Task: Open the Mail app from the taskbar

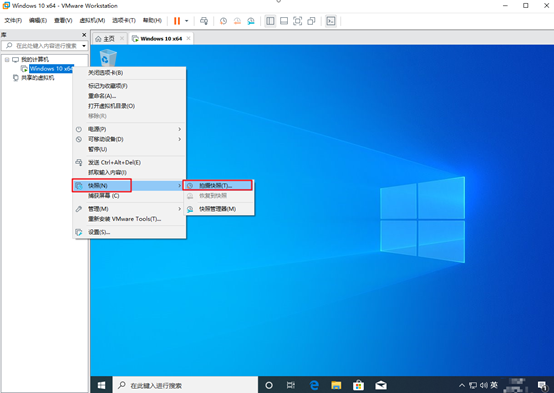Action: click(x=381, y=385)
